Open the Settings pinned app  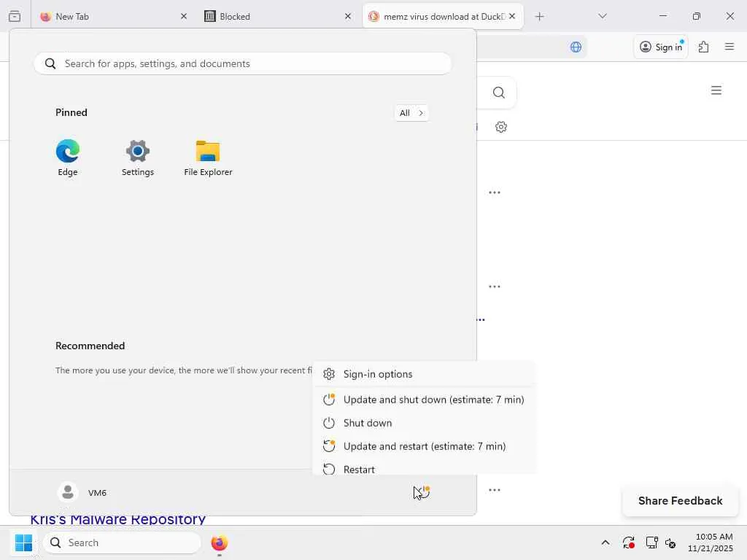[138, 157]
